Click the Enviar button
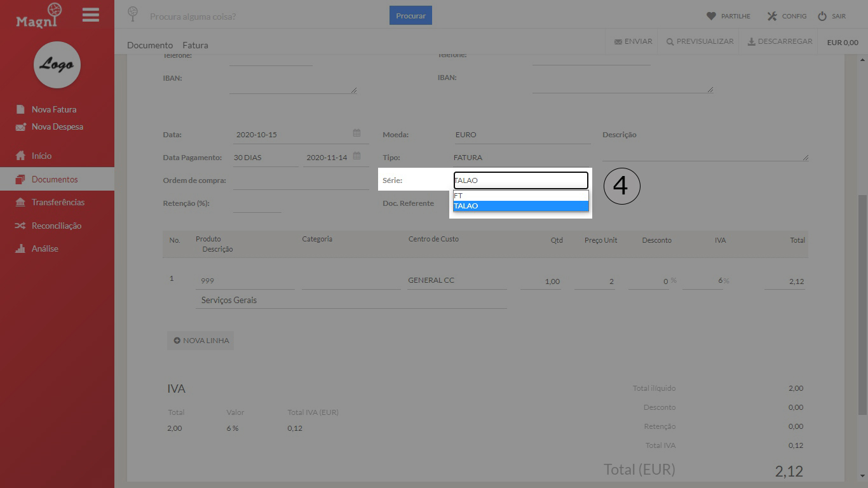 [633, 41]
